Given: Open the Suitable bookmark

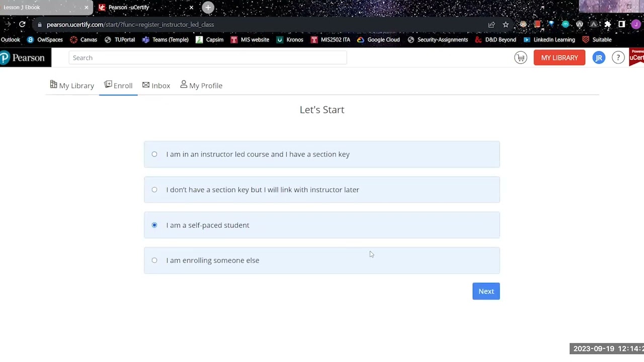Looking at the screenshot, I should [597, 40].
